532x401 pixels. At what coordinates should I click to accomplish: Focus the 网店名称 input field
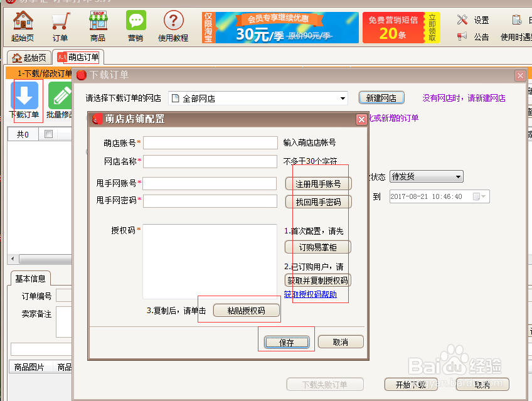[210, 161]
